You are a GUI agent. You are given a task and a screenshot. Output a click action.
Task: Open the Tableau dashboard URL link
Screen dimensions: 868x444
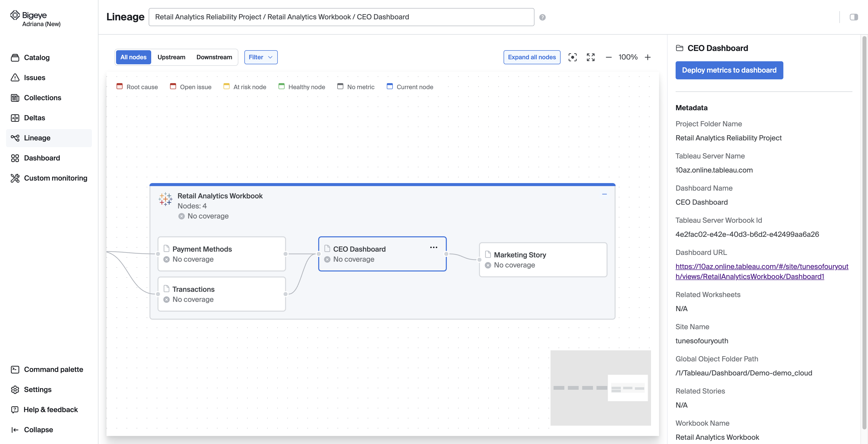(x=762, y=271)
